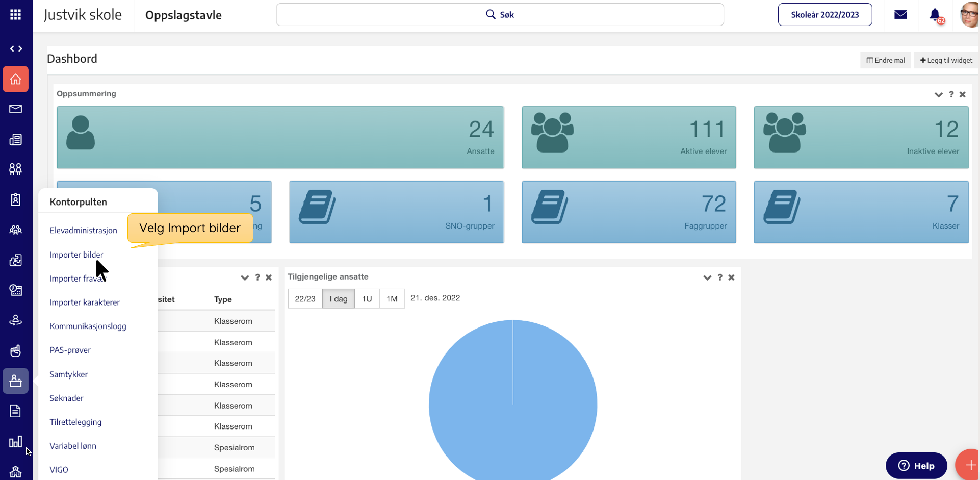Click Justvik skole title link

(83, 15)
